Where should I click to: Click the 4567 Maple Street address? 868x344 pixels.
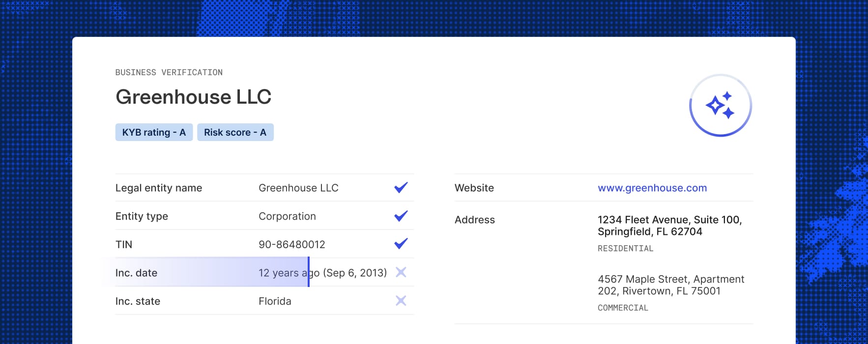click(x=670, y=285)
